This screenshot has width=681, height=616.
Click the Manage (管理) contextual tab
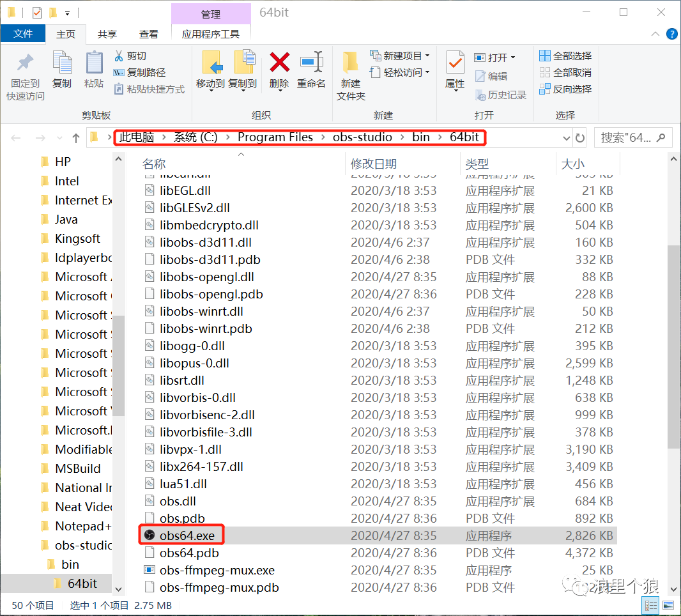(211, 14)
